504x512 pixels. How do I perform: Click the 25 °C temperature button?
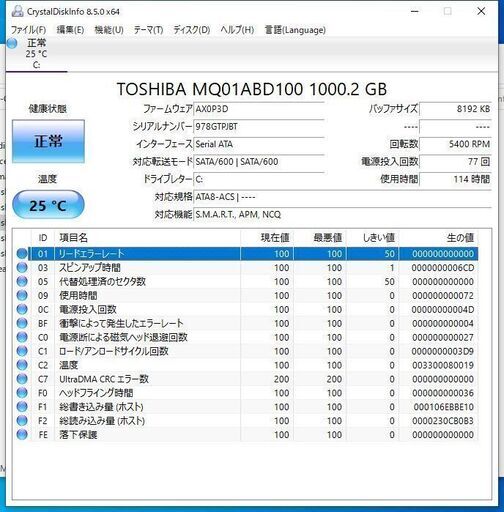point(48,205)
